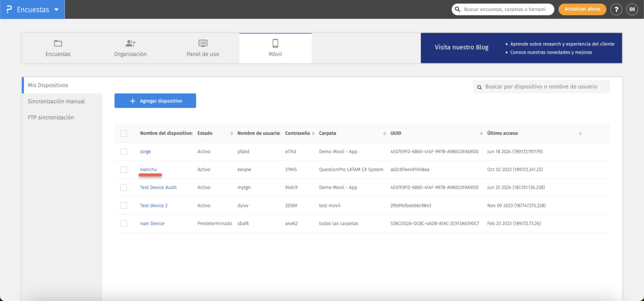
Task: Open FTP sincronización section
Action: [x=51, y=117]
